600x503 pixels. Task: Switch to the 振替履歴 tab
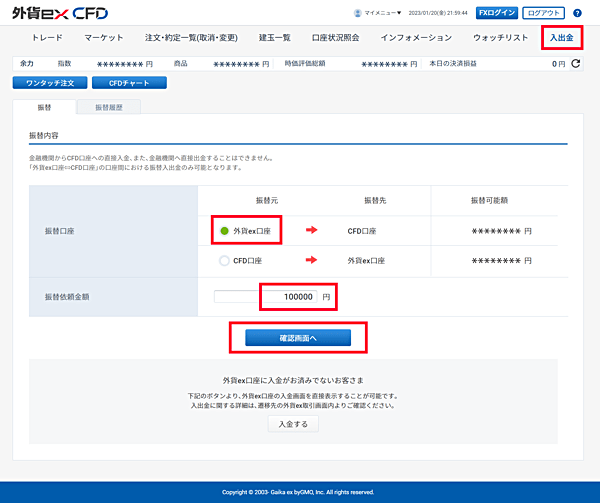[109, 107]
